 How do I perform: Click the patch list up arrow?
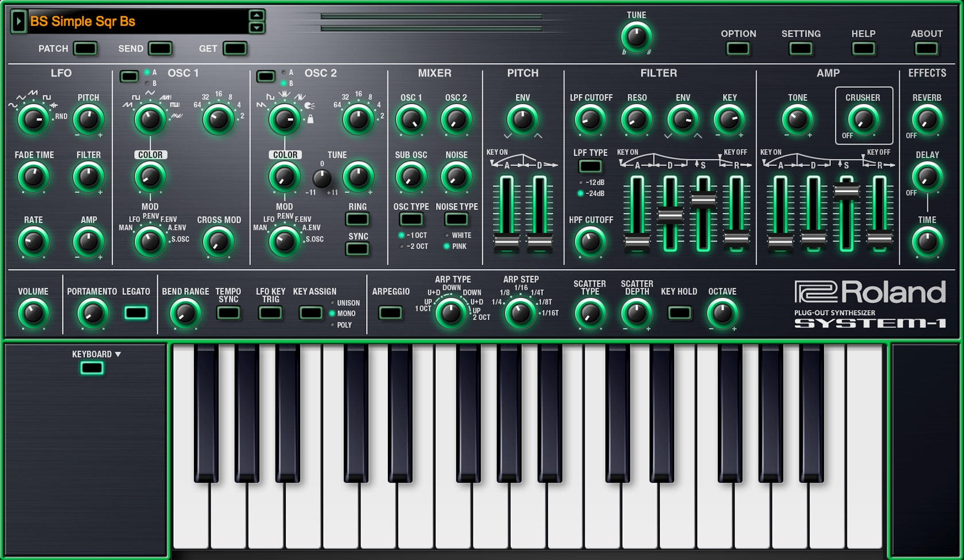click(256, 15)
